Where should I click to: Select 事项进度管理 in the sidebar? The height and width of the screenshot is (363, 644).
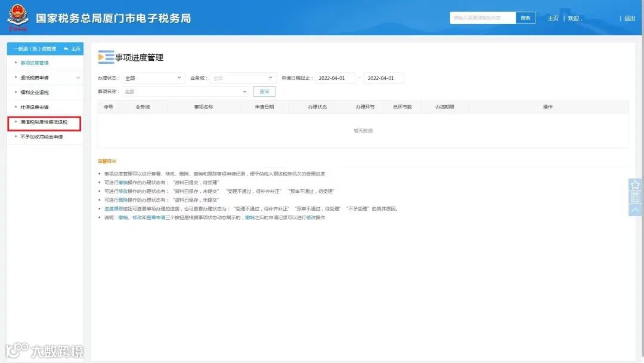click(x=35, y=63)
